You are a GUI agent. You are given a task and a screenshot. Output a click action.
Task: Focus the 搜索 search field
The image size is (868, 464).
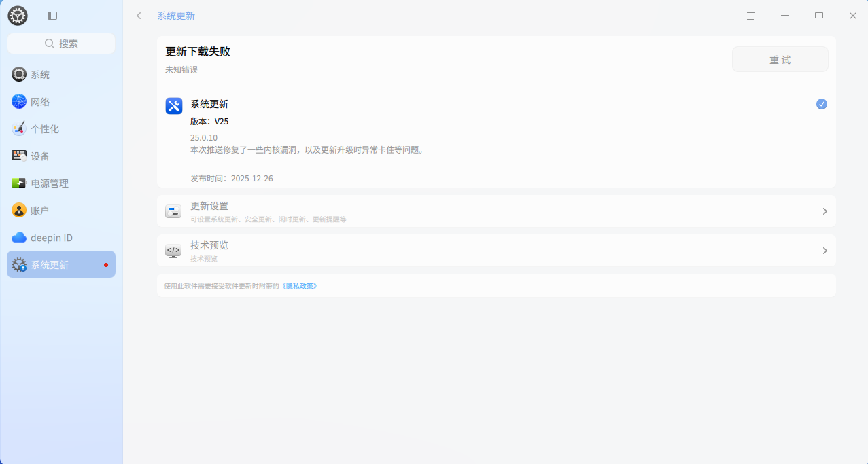click(61, 43)
